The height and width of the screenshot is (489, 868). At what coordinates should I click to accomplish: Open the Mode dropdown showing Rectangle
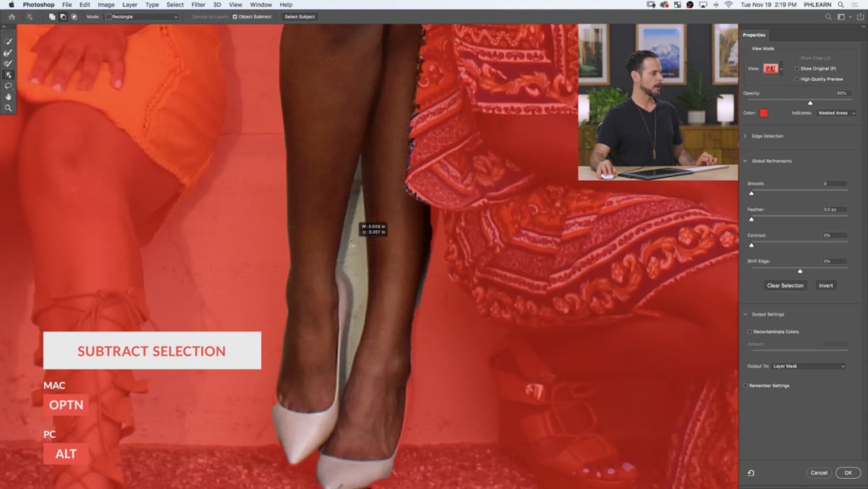coord(141,17)
